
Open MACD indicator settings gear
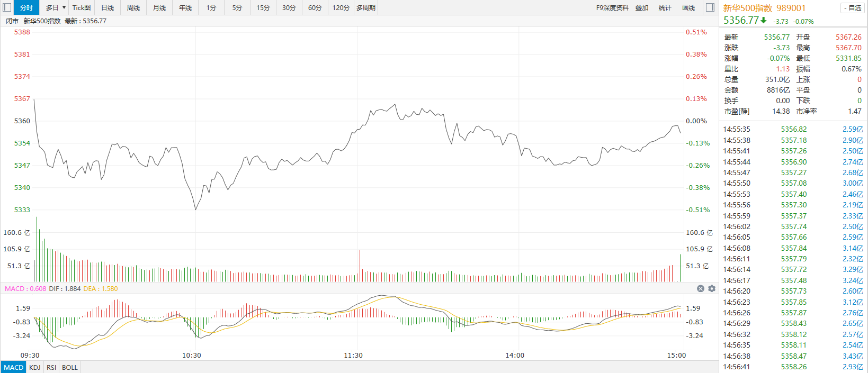pos(712,289)
